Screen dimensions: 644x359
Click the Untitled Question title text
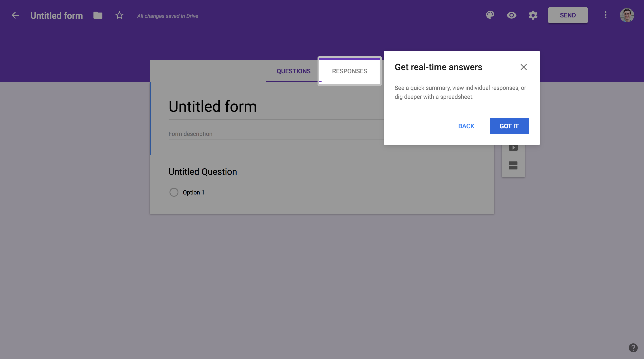(203, 172)
